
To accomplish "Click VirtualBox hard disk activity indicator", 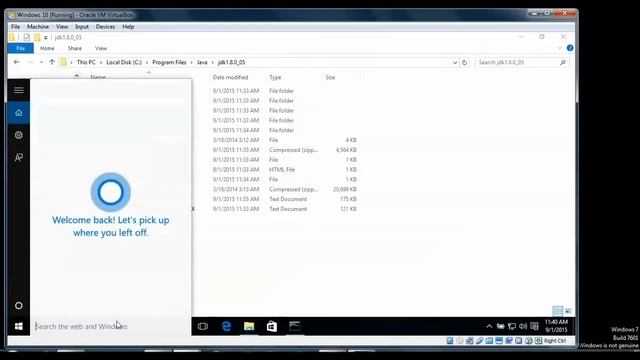I will tap(450, 341).
